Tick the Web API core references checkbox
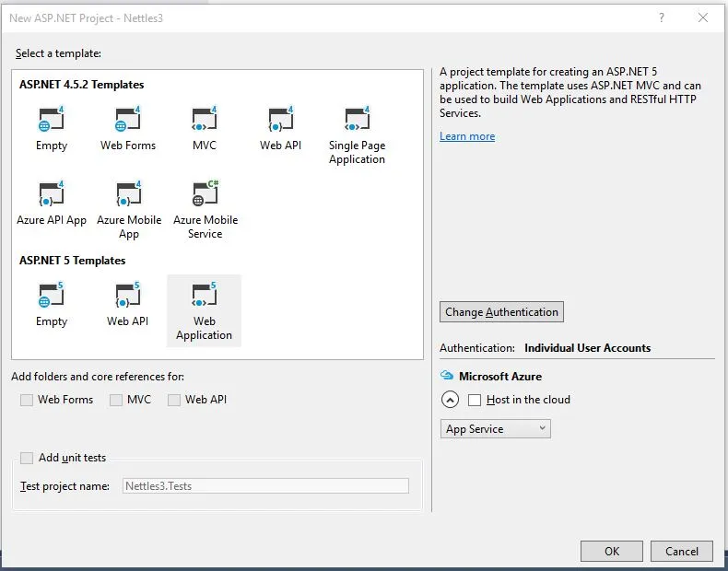Screen dimensions: 728x571 pyautogui.click(x=174, y=400)
